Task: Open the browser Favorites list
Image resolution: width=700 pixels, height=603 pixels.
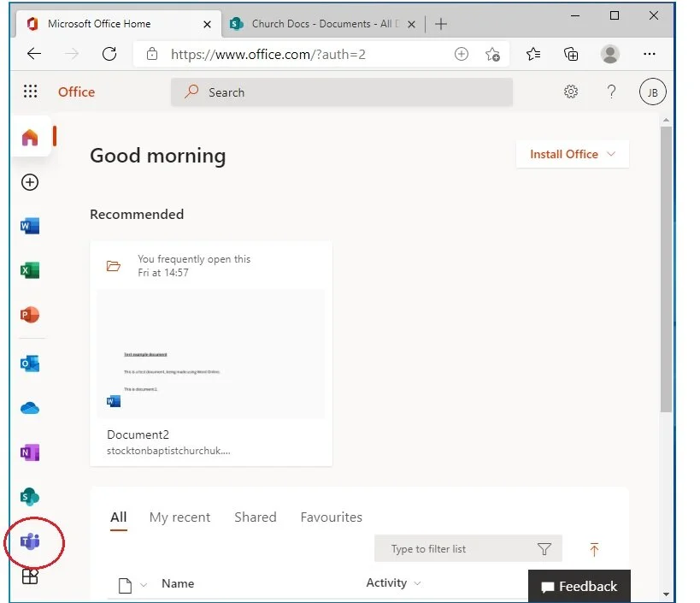Action: (533, 55)
